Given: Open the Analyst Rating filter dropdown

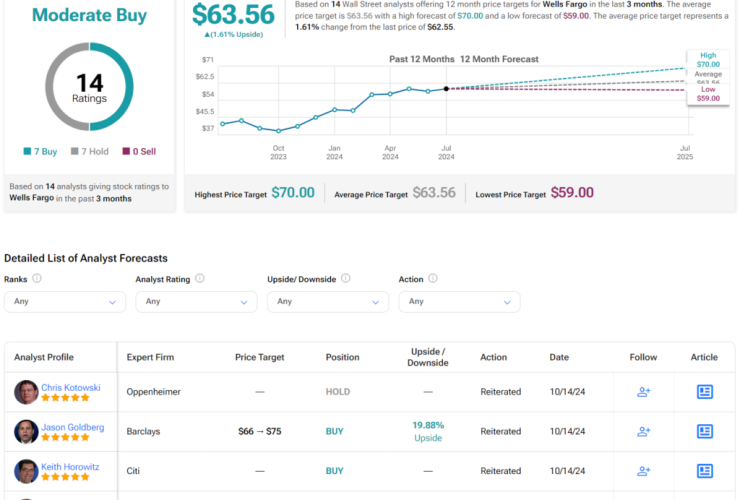Looking at the screenshot, I should (196, 302).
